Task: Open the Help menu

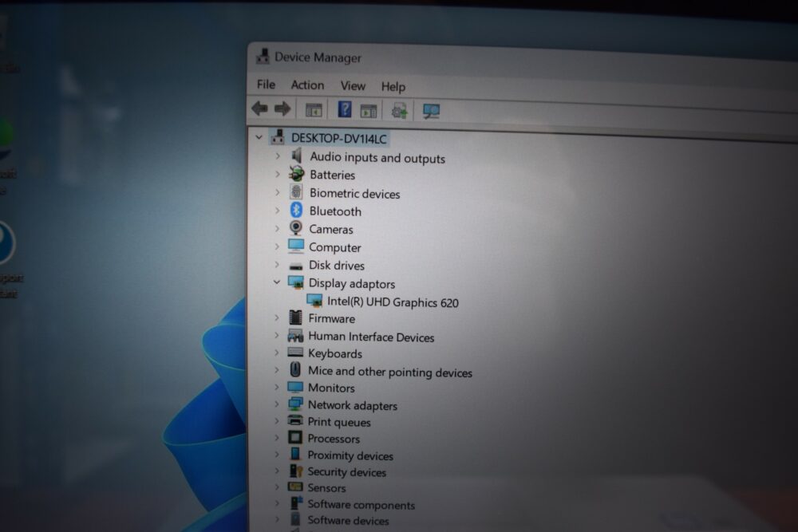Action: pos(393,86)
